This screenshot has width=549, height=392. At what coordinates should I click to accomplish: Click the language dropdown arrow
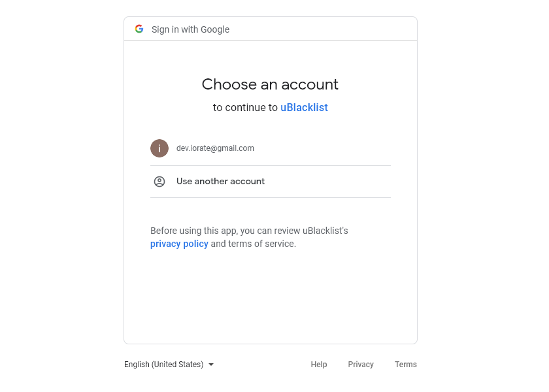211,365
